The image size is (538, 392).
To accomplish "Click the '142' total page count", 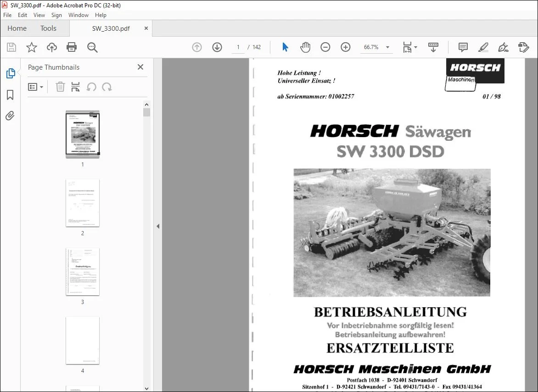I will [x=257, y=47].
